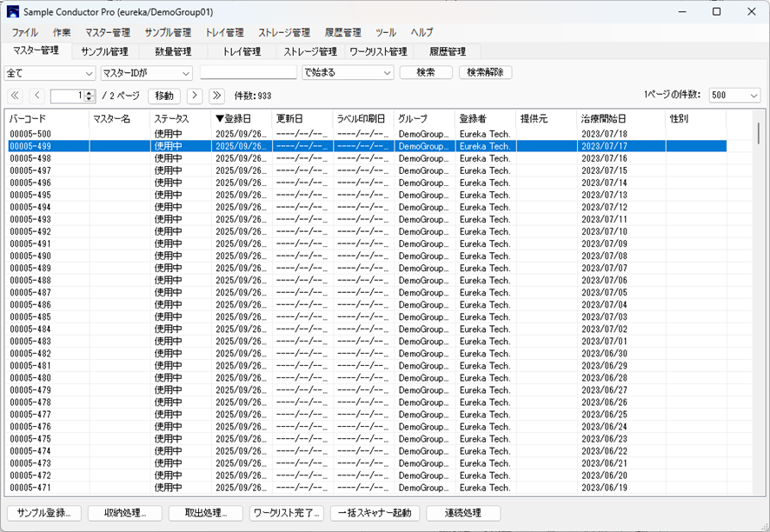
Task: Jump to the last page with the double-right arrow
Action: (216, 96)
